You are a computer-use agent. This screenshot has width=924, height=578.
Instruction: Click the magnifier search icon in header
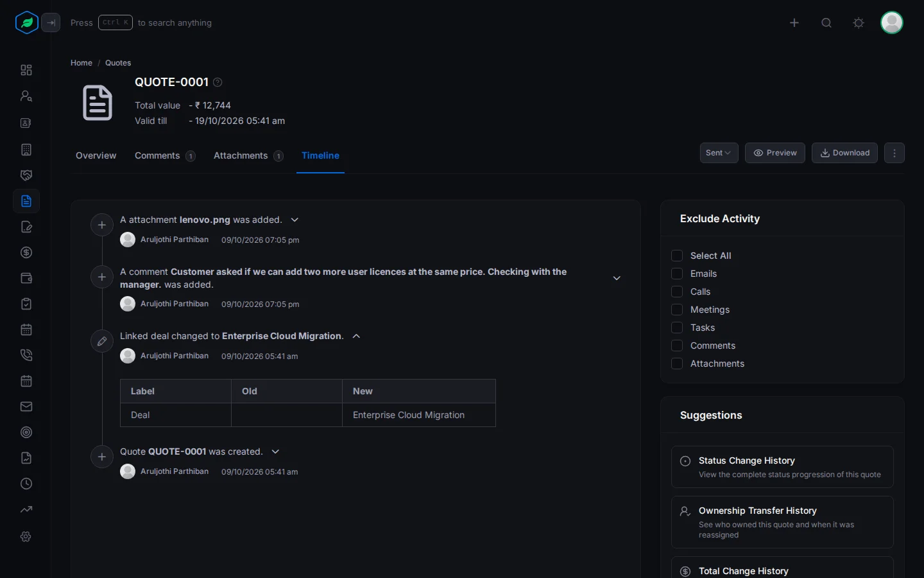(x=826, y=23)
